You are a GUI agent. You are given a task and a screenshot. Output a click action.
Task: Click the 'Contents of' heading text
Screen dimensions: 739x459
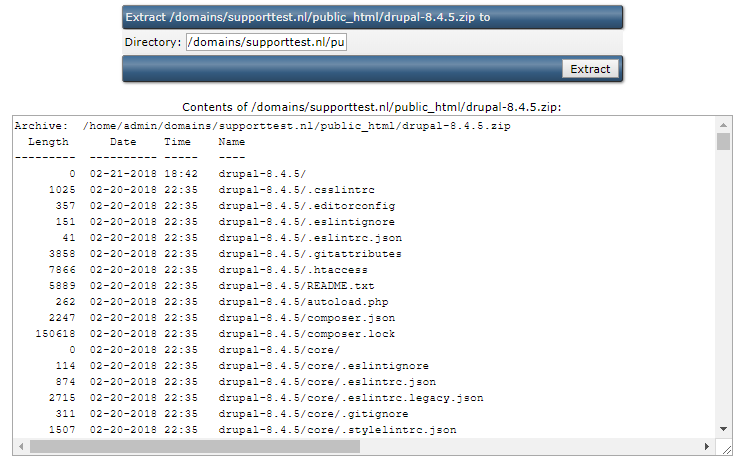372,107
